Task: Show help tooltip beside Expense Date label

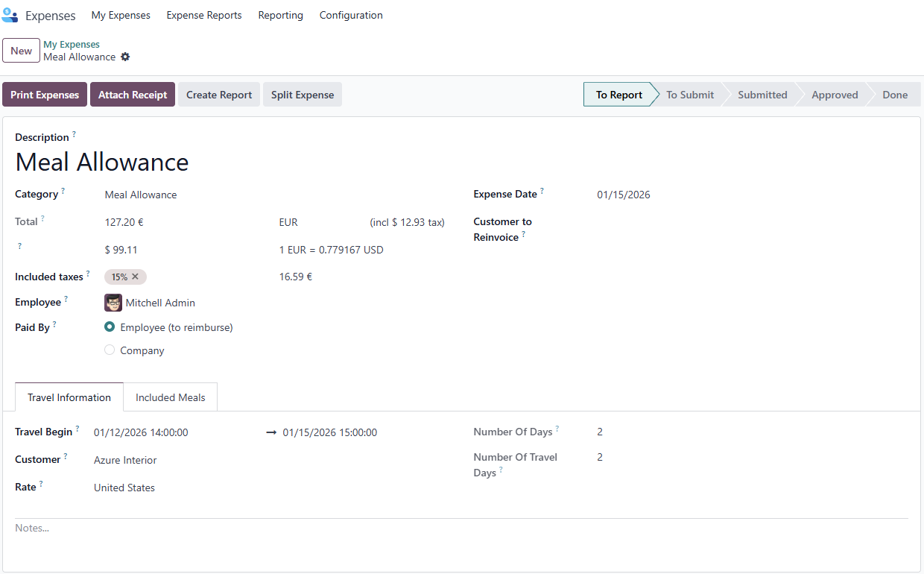Action: pyautogui.click(x=542, y=191)
